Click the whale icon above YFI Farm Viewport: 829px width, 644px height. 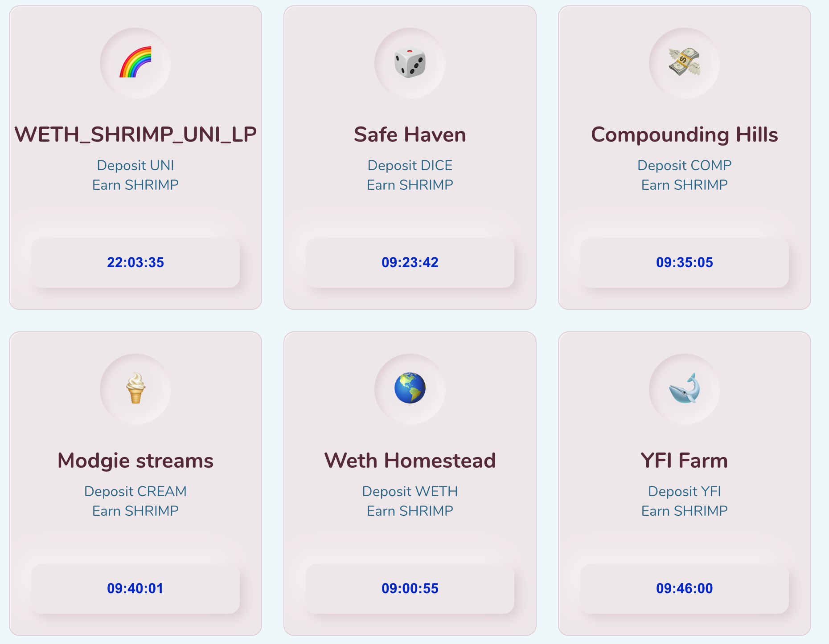(685, 388)
